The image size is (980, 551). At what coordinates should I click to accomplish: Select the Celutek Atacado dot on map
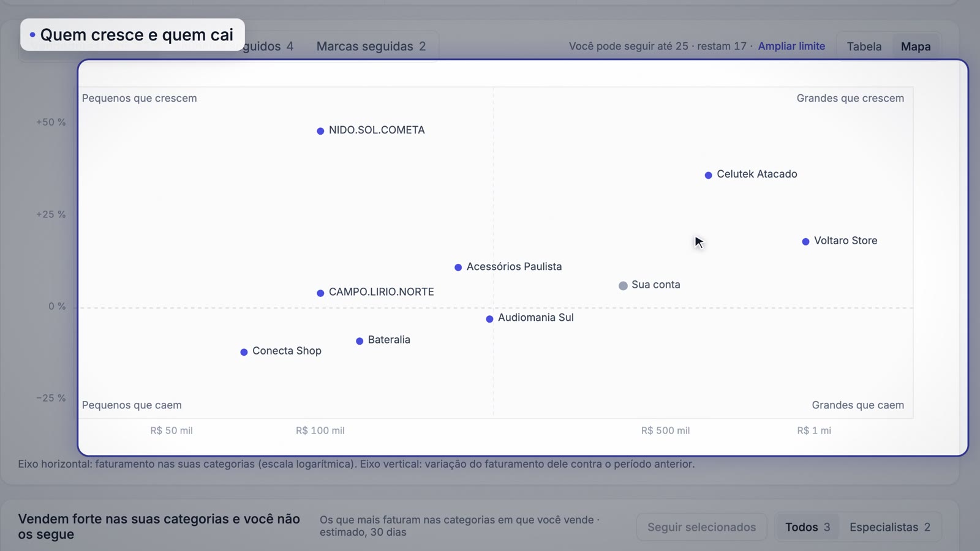[708, 175]
